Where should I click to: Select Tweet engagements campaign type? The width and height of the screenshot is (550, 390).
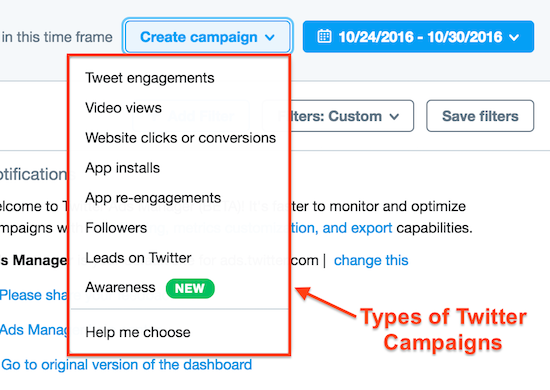click(x=150, y=78)
